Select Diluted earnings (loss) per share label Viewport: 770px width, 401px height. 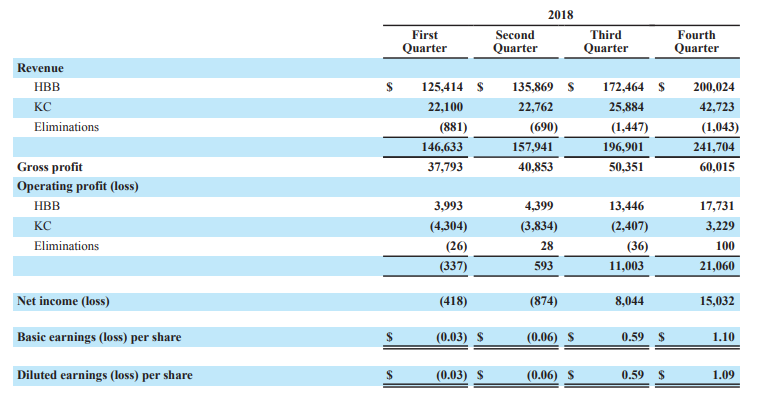105,375
